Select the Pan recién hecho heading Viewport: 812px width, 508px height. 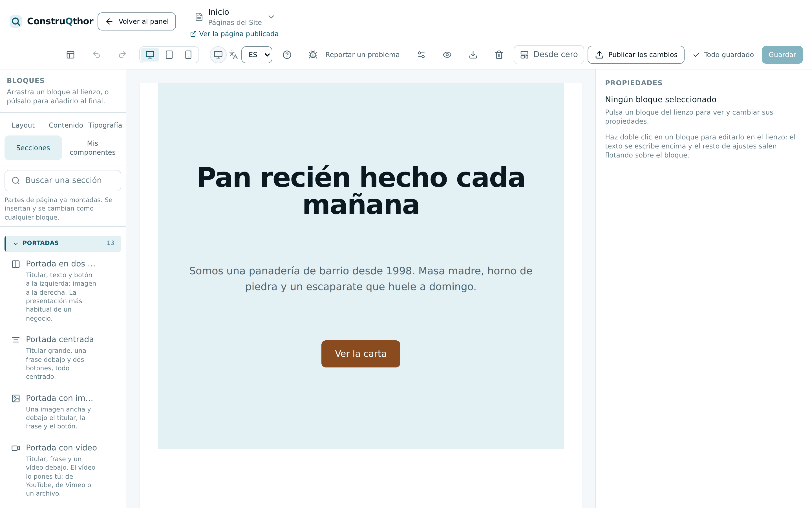361,191
